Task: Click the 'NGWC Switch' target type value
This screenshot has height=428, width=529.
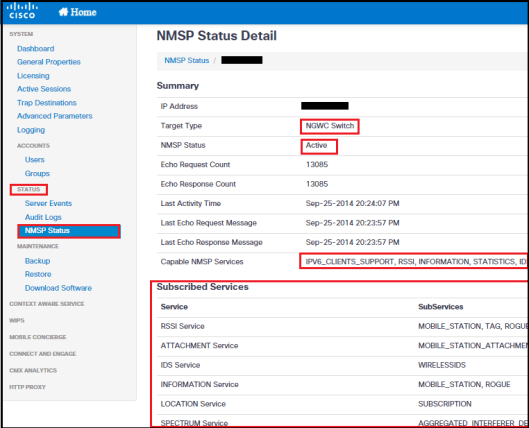Action: pyautogui.click(x=330, y=126)
